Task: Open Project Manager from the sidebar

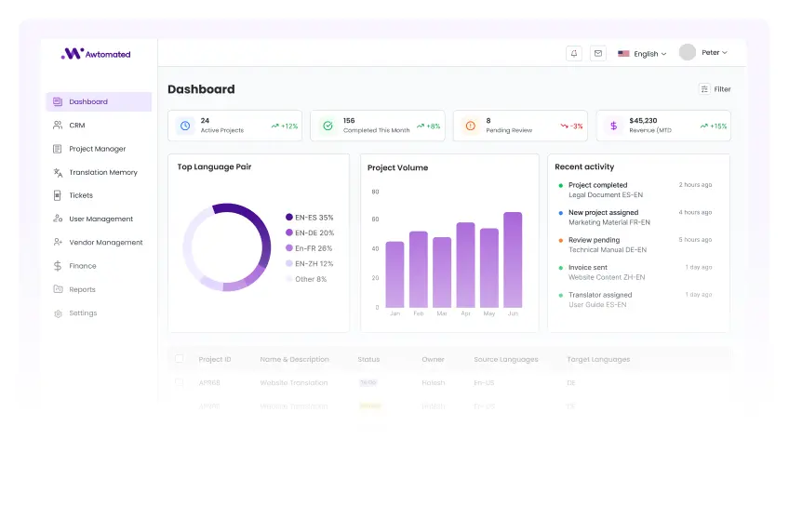Action: tap(97, 149)
